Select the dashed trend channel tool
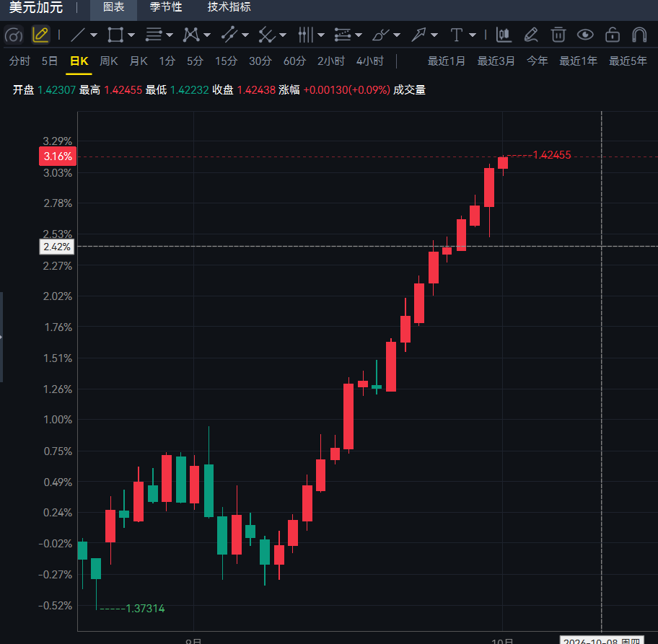 click(x=229, y=35)
